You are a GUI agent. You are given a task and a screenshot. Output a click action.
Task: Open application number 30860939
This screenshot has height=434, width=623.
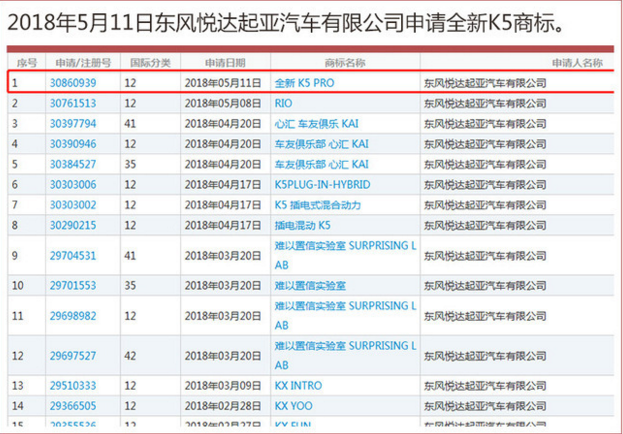point(73,83)
